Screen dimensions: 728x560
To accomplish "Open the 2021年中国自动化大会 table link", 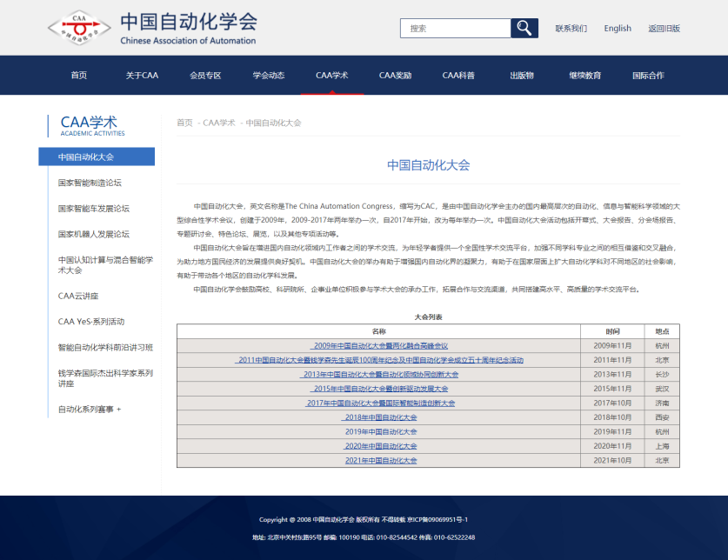I will tap(381, 460).
